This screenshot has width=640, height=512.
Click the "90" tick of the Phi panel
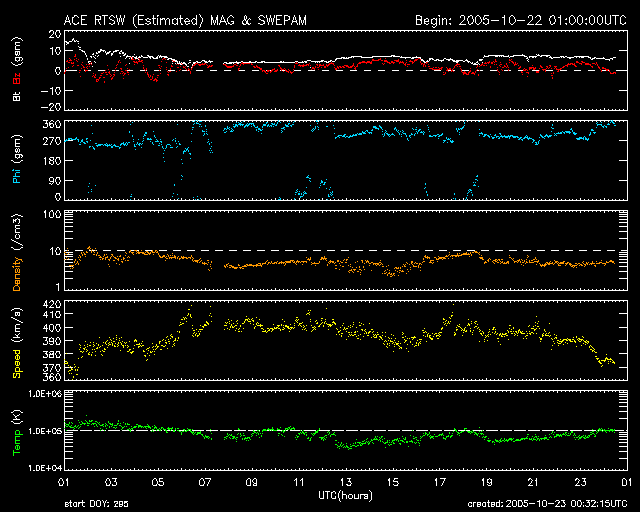[55, 180]
